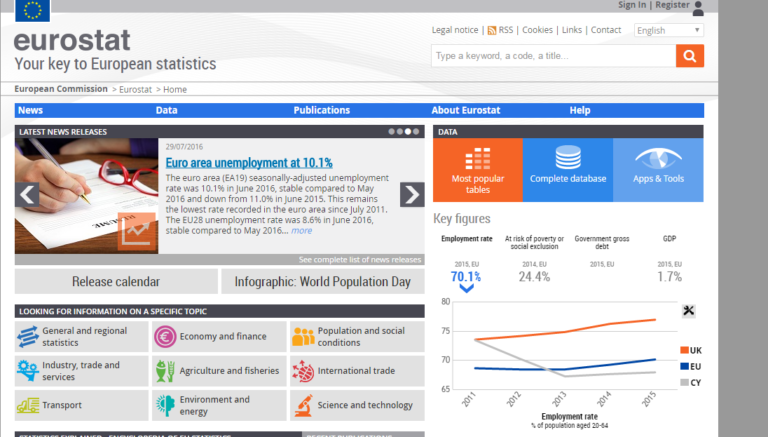
Task: Go to previous news slide arrow
Action: (x=27, y=194)
